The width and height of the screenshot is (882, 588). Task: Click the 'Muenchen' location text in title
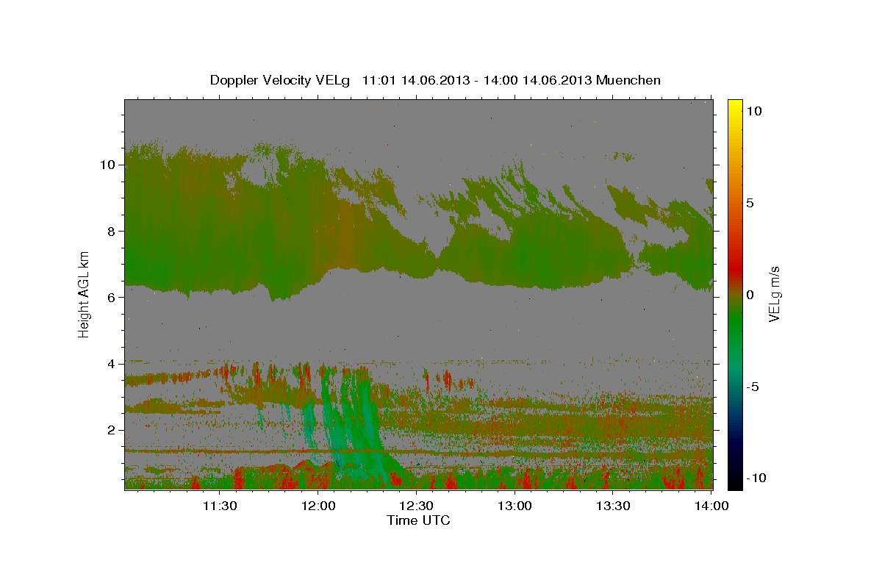coord(628,80)
